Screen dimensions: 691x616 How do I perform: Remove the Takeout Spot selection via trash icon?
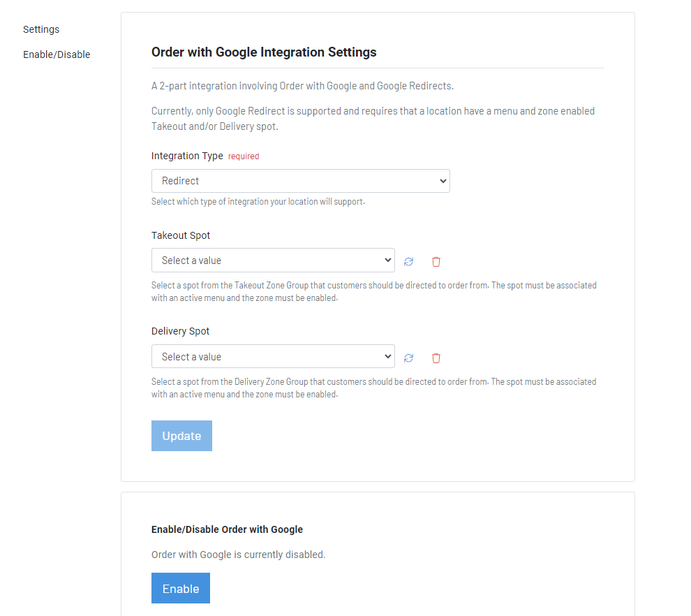[436, 261]
